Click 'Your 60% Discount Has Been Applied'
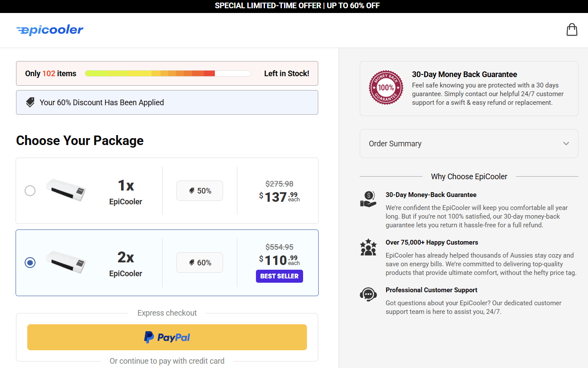This screenshot has width=588, height=368. point(102,103)
